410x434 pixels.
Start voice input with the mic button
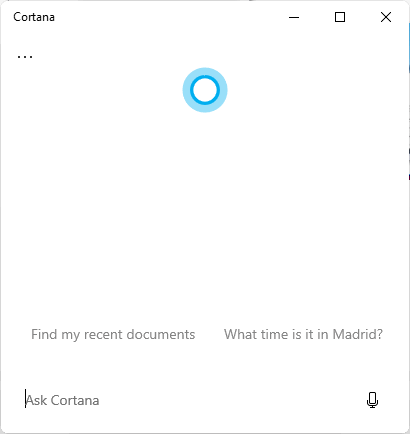click(x=372, y=400)
